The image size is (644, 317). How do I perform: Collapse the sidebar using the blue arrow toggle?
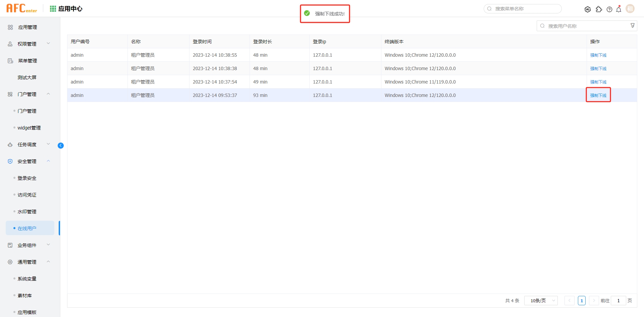[x=61, y=145]
